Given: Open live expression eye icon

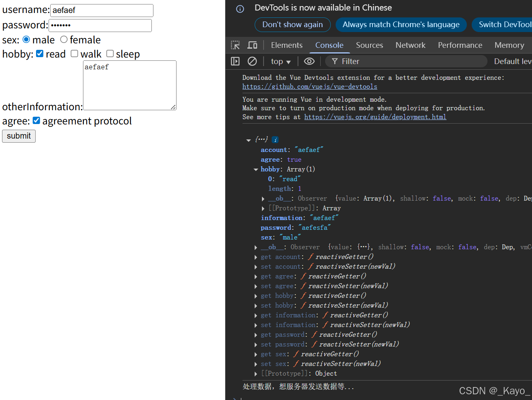Looking at the screenshot, I should point(309,61).
